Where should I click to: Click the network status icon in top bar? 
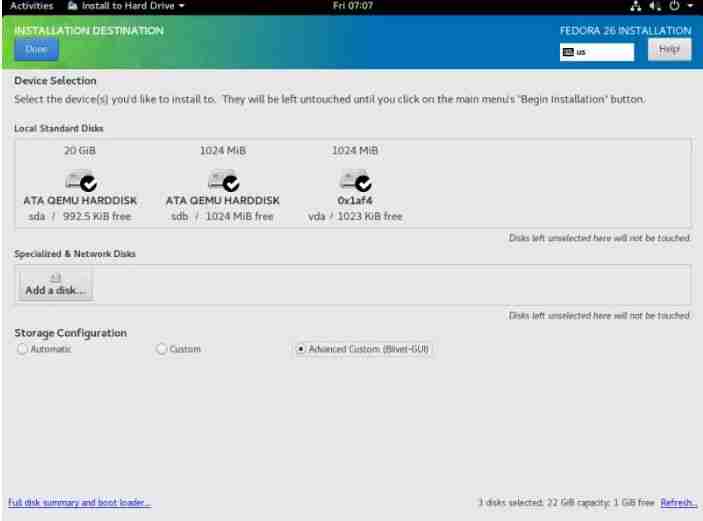(635, 6)
